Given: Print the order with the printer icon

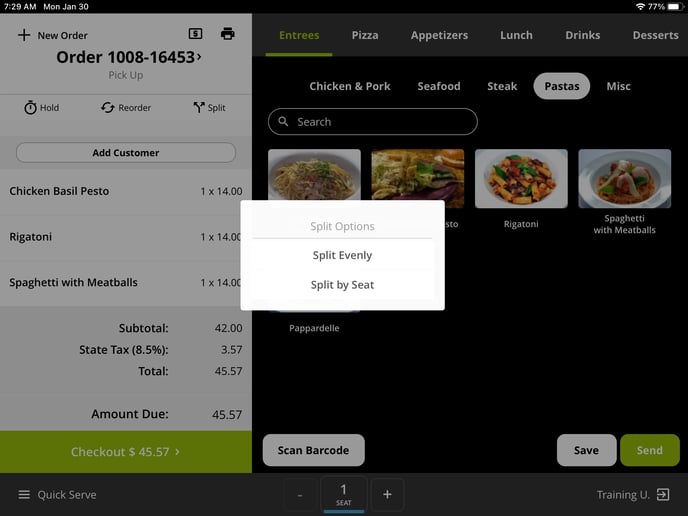Looking at the screenshot, I should click(227, 33).
